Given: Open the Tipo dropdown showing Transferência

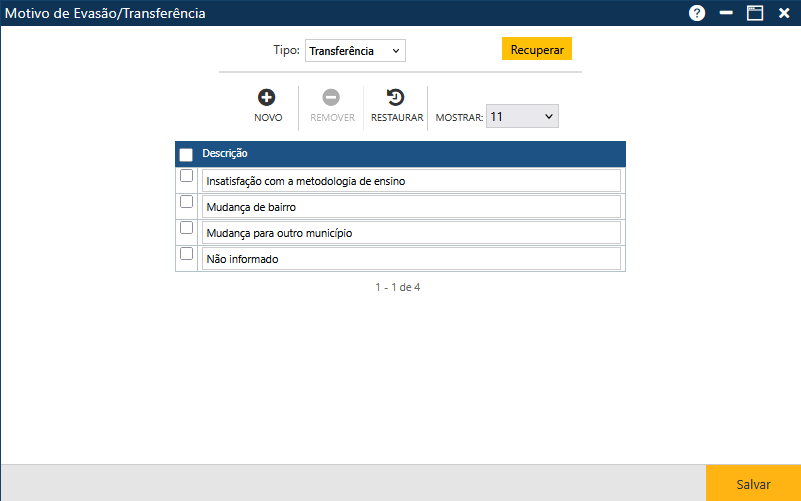Looking at the screenshot, I should tap(355, 51).
